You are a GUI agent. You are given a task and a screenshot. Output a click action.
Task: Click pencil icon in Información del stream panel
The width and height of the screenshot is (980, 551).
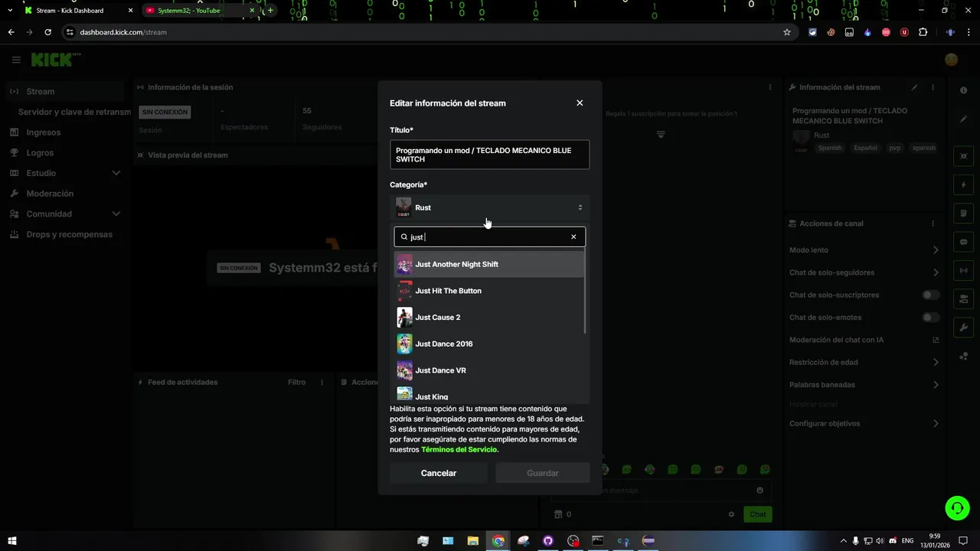[x=914, y=87]
